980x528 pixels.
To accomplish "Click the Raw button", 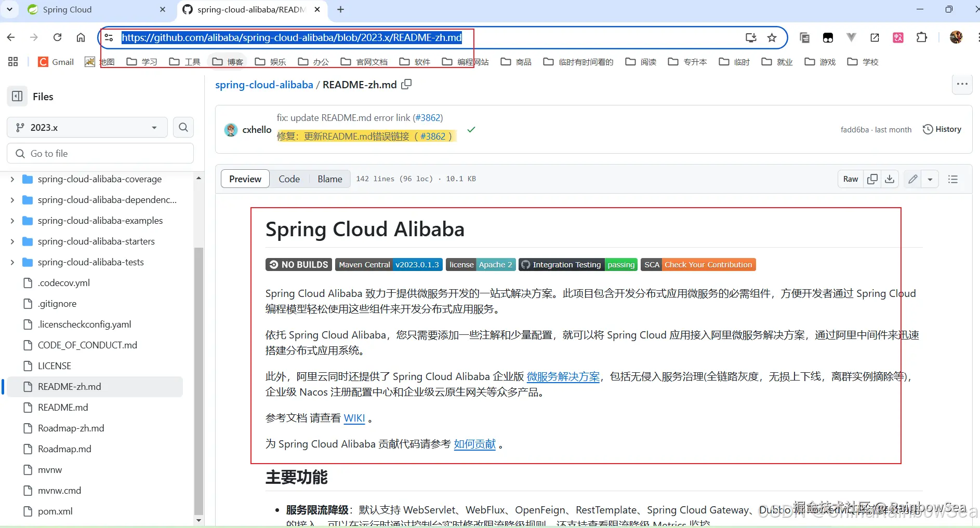I will pyautogui.click(x=851, y=179).
